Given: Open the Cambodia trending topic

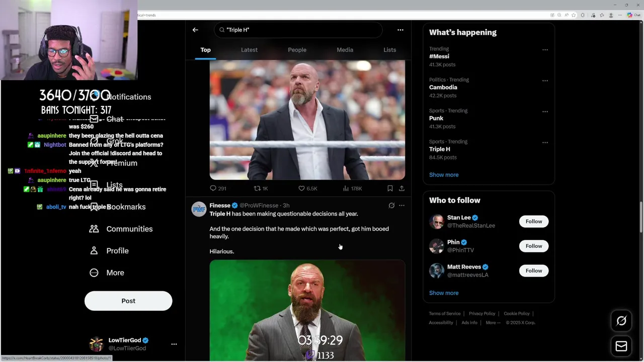Looking at the screenshot, I should pos(443,87).
